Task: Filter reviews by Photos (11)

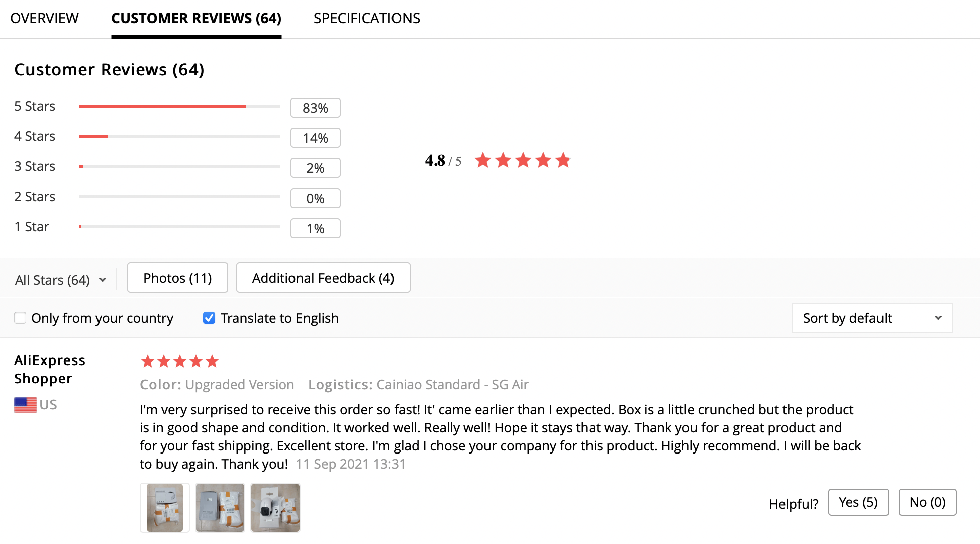Action: pyautogui.click(x=177, y=278)
